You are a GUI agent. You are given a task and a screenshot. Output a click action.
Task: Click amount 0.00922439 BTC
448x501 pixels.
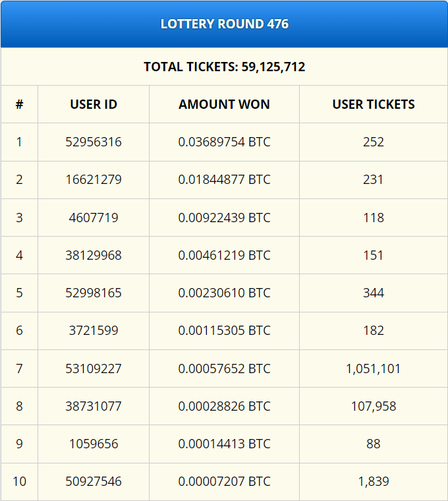tap(224, 218)
